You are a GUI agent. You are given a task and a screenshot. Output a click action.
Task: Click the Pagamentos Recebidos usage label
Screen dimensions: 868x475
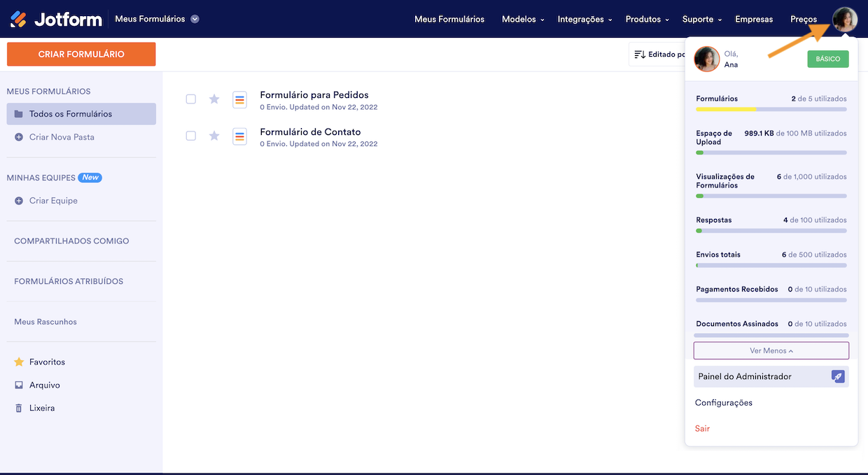coord(737,289)
